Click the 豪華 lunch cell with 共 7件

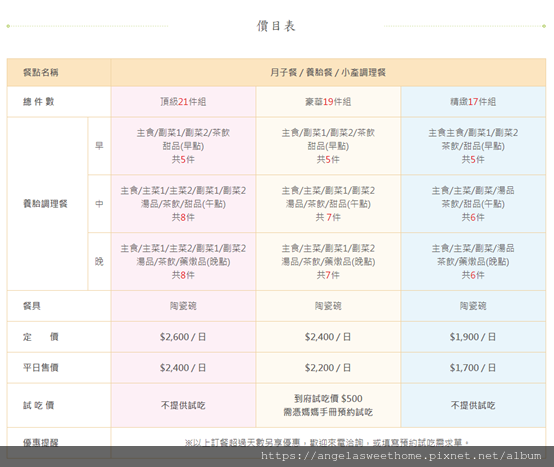tap(328, 204)
